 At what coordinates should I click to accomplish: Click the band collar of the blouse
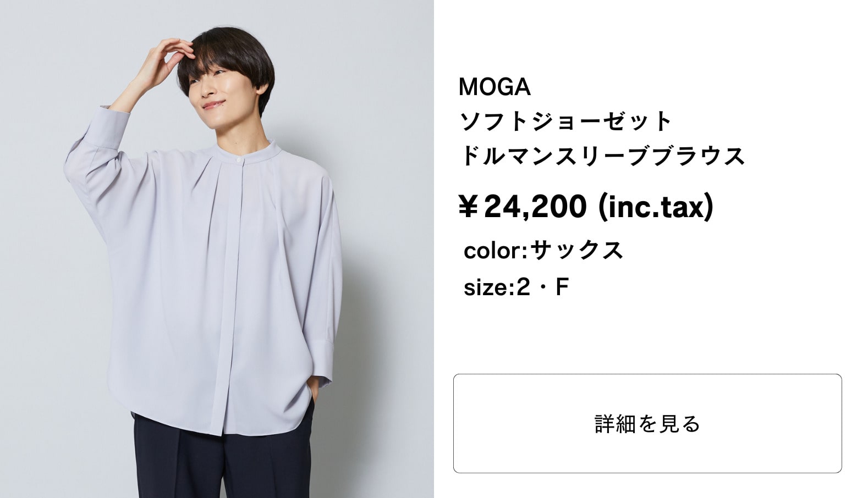tap(242, 151)
